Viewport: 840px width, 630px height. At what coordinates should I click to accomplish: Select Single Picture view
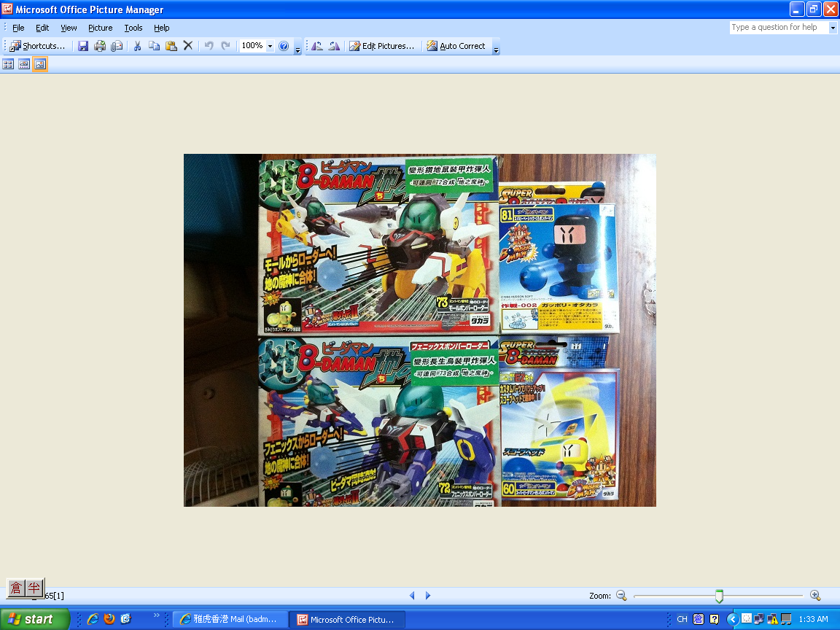pos(39,64)
